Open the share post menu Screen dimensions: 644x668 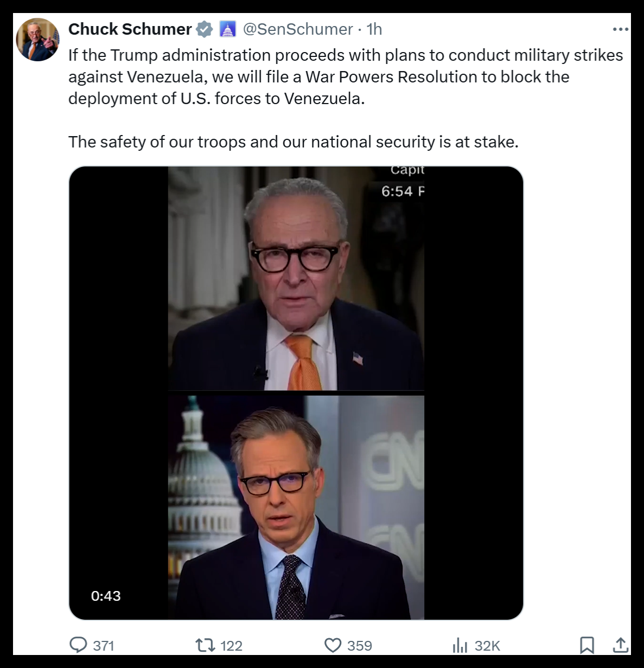pos(620,645)
